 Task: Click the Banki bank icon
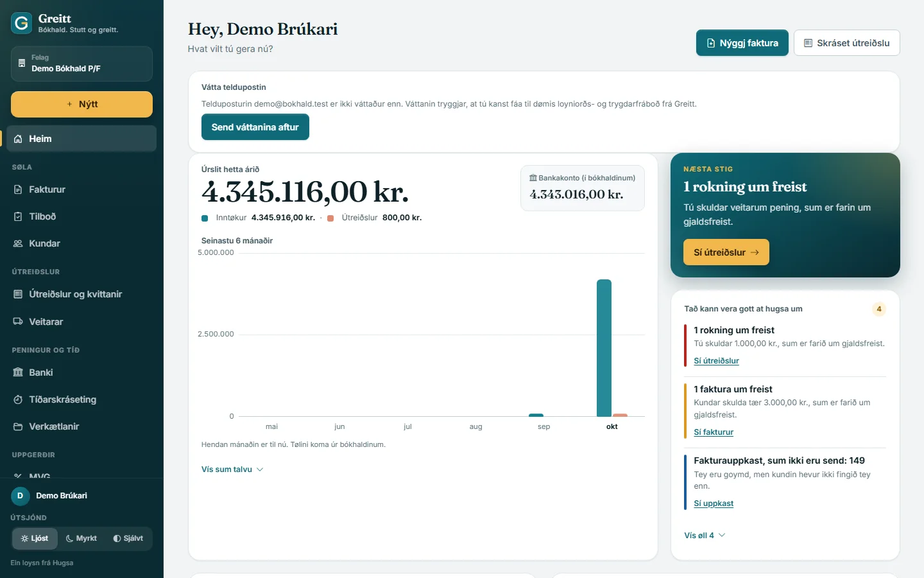click(x=18, y=372)
